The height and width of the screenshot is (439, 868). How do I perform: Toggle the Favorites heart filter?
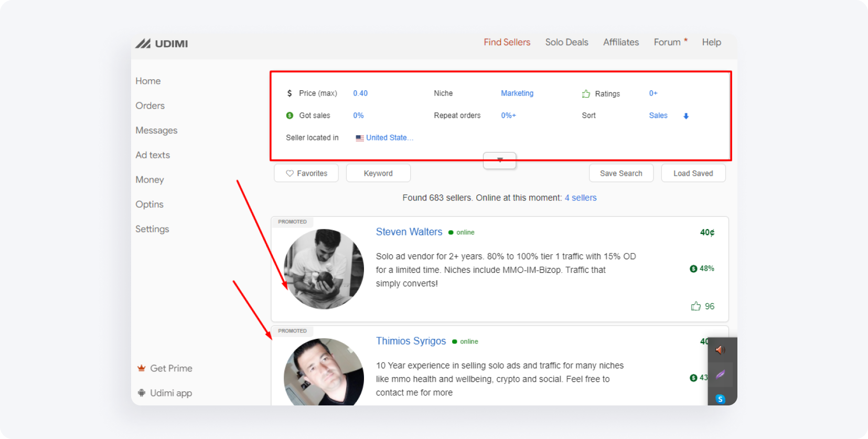(306, 173)
